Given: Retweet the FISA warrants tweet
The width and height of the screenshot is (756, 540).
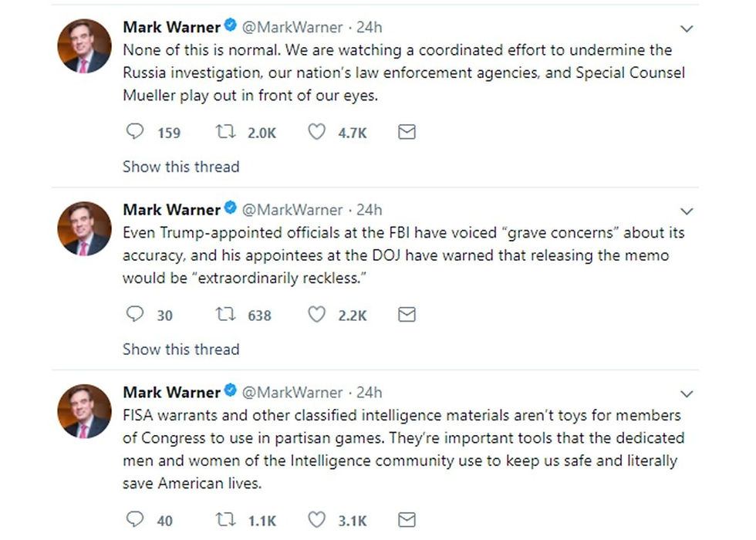Looking at the screenshot, I should 225,519.
